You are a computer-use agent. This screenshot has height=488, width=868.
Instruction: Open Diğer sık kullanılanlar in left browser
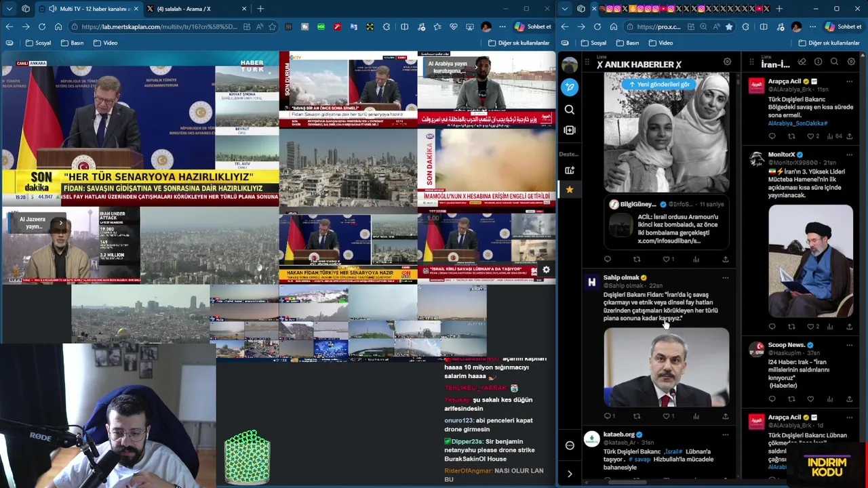pyautogui.click(x=519, y=43)
